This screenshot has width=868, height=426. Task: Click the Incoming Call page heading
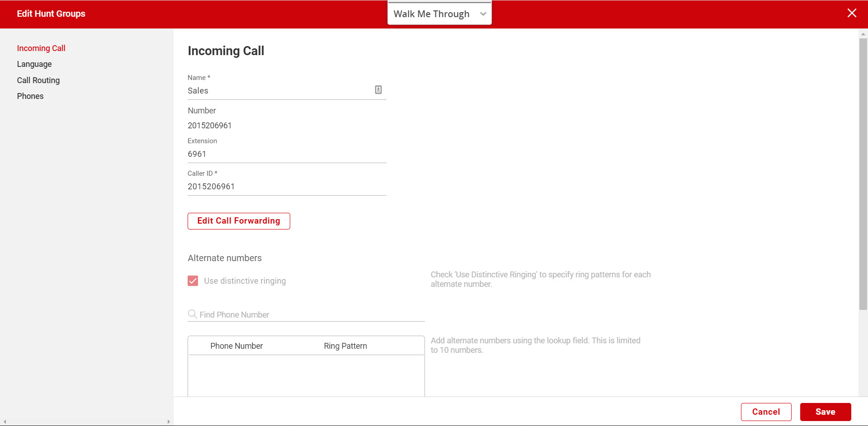226,51
